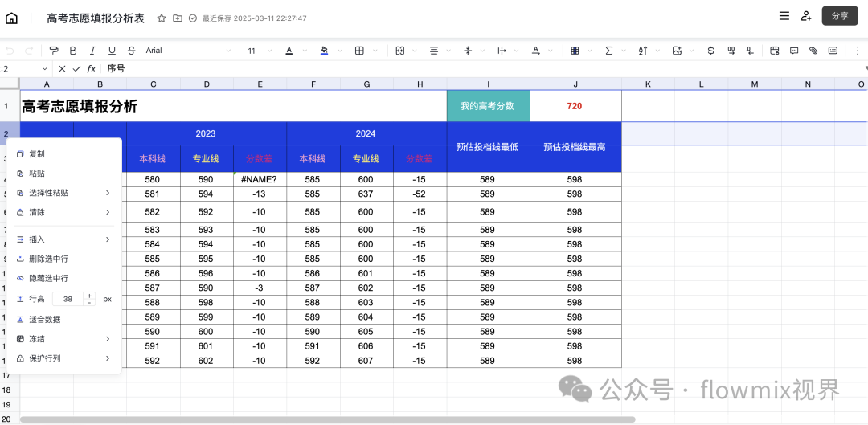Expand the 清除 submenu

tap(63, 212)
